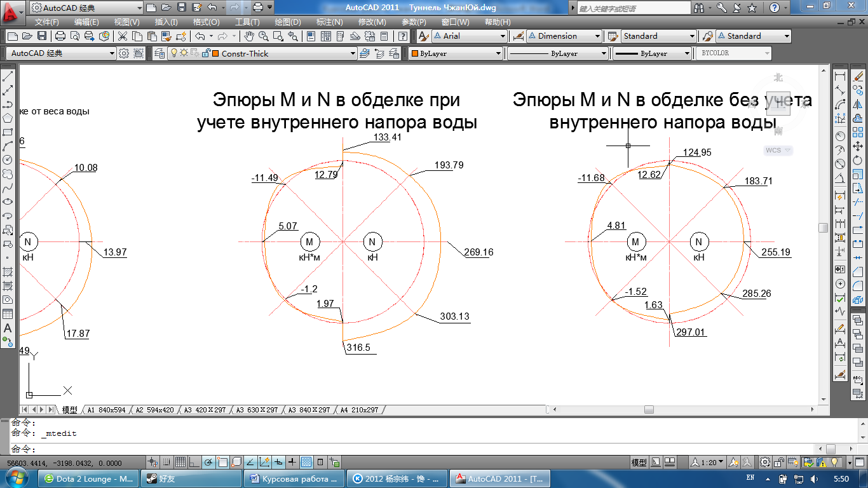Open the ByLayer color control swatch

point(455,54)
